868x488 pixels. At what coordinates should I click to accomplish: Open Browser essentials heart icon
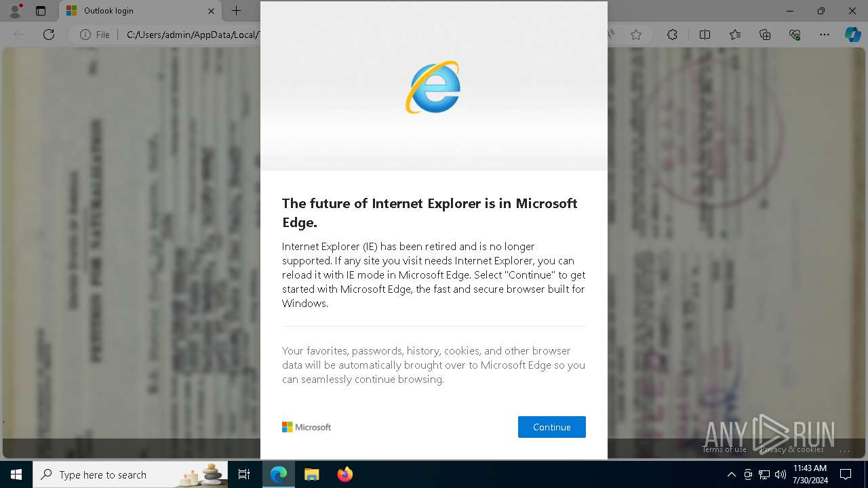[795, 35]
